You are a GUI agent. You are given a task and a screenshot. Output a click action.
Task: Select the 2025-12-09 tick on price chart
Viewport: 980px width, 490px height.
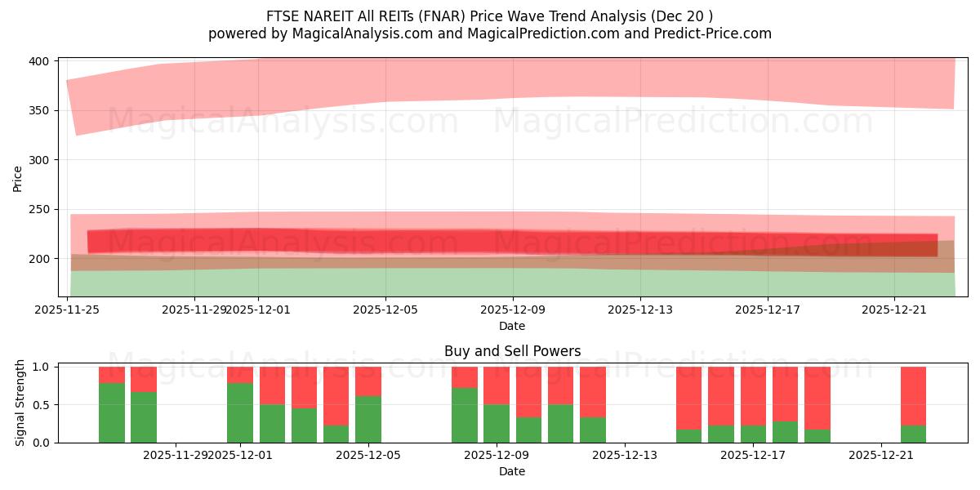click(514, 309)
